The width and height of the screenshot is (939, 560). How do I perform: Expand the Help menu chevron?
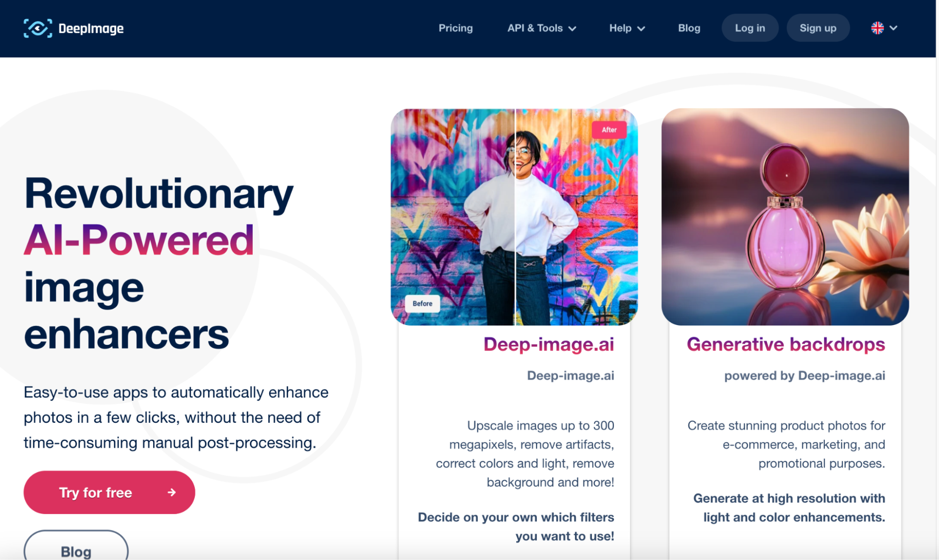click(x=641, y=29)
